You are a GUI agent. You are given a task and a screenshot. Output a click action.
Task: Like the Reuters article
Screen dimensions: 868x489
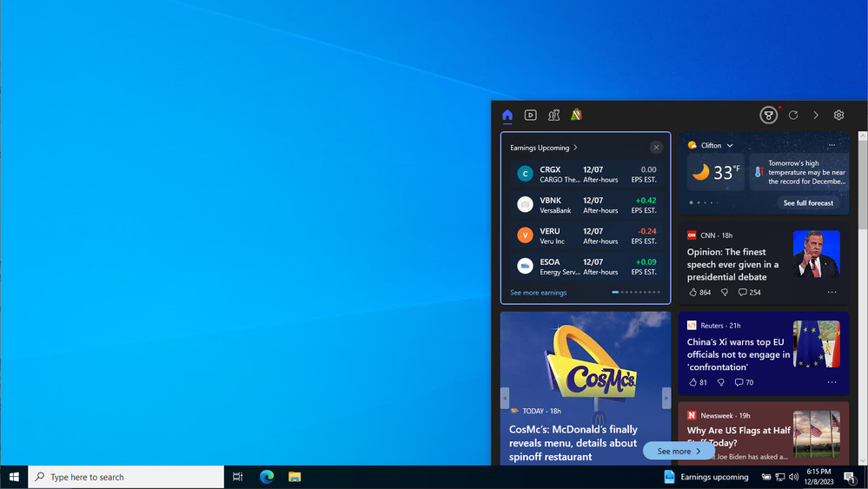693,382
